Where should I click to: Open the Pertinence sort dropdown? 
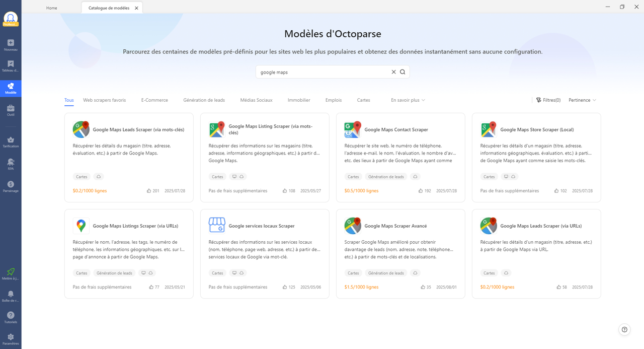click(579, 100)
